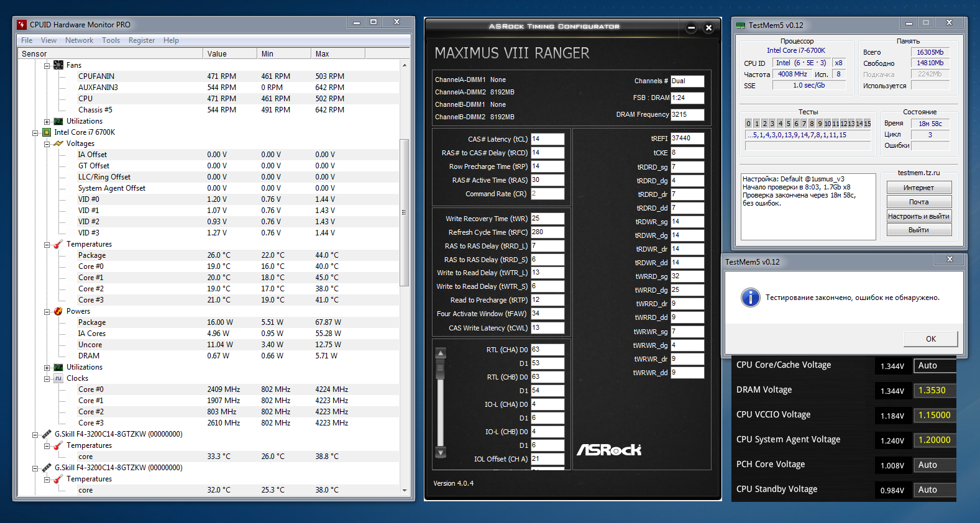Click the DRAM Frequency field showing 3215
The height and width of the screenshot is (523, 980).
687,114
